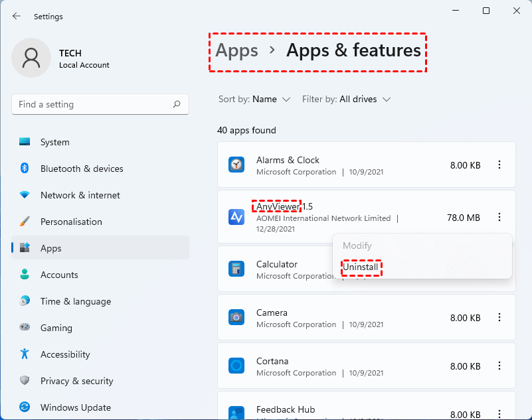Open more options for Alarms & Clock
532x420 pixels.
point(499,165)
